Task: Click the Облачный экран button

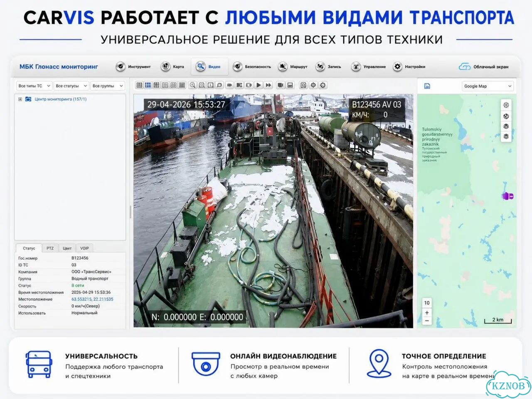Action: pyautogui.click(x=483, y=66)
